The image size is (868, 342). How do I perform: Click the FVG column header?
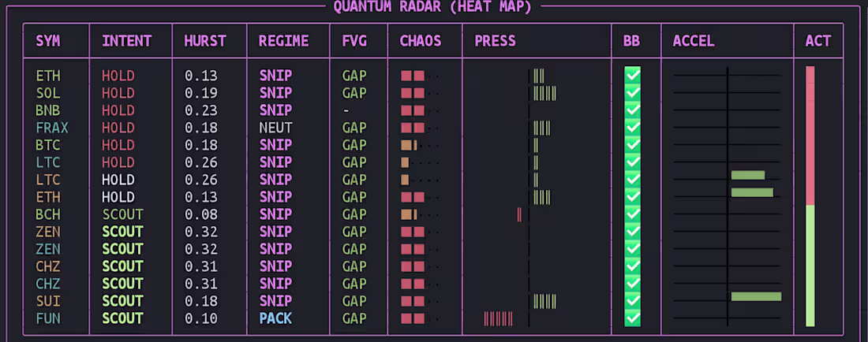pyautogui.click(x=354, y=41)
